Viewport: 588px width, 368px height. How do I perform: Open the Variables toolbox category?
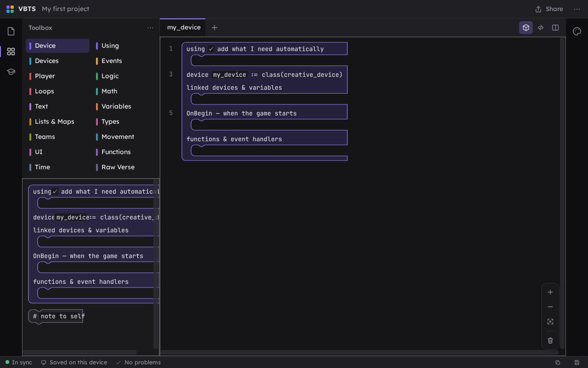[124, 106]
